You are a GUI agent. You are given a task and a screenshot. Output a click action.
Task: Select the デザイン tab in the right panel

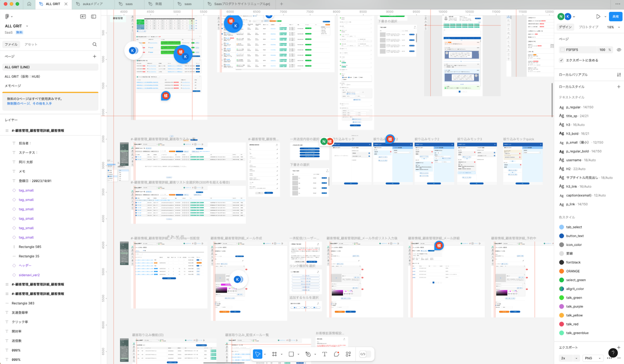(565, 27)
